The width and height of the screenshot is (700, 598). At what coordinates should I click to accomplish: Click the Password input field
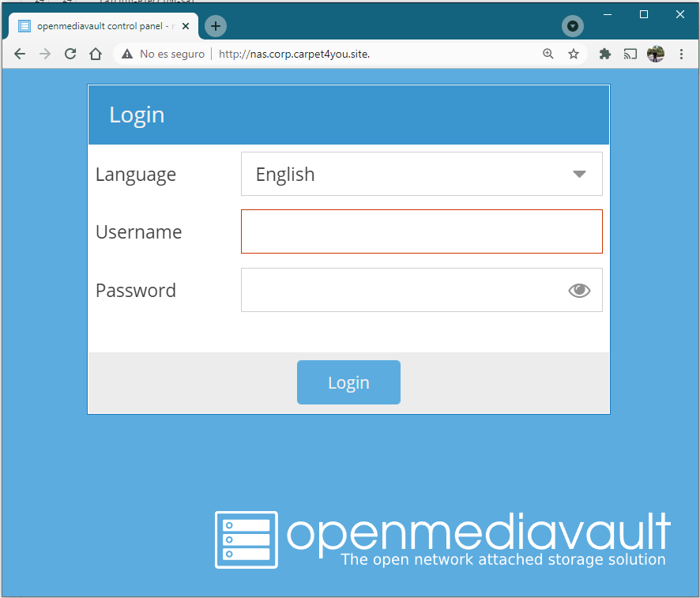[422, 290]
